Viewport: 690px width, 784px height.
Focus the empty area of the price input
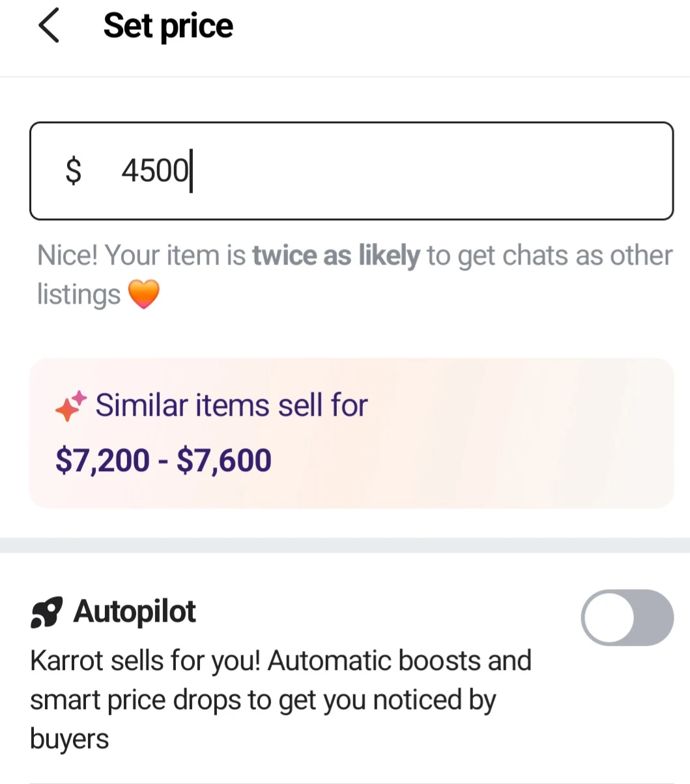click(x=430, y=171)
